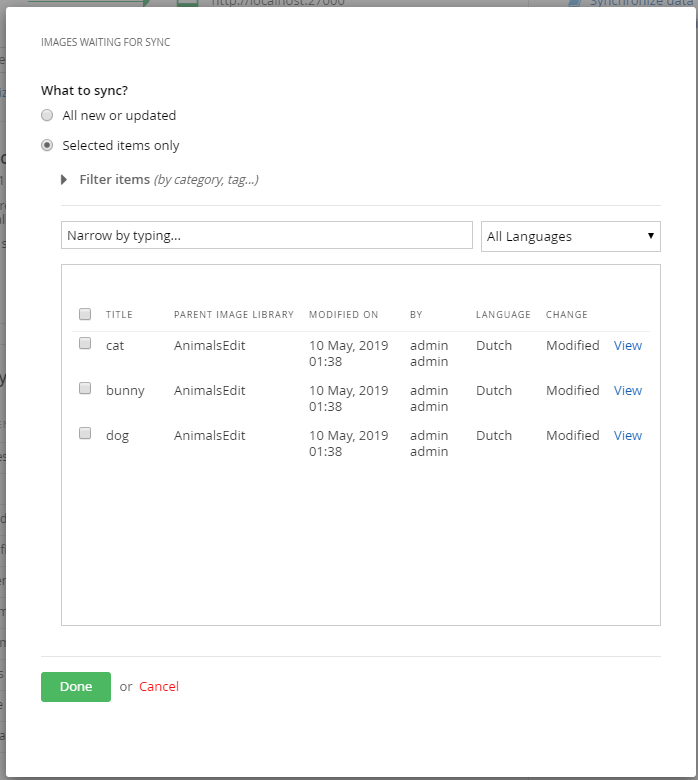
Task: Click Modified status in the dog row
Action: pos(573,435)
